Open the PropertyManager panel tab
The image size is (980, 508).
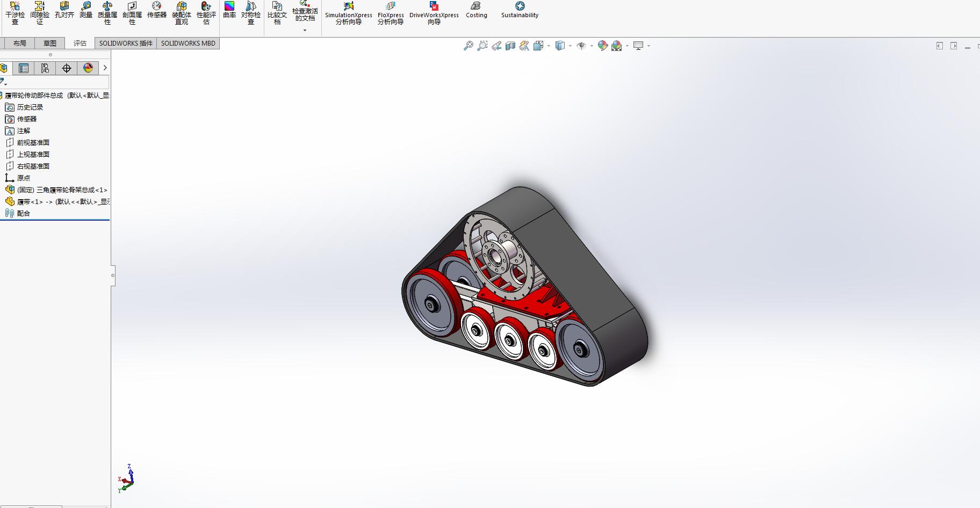23,68
